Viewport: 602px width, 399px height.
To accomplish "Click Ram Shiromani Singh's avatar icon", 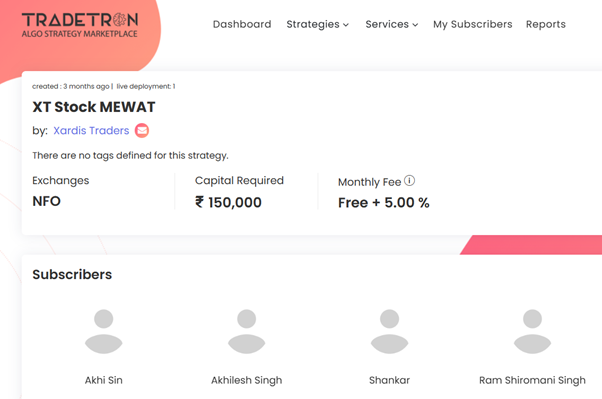I will [533, 331].
